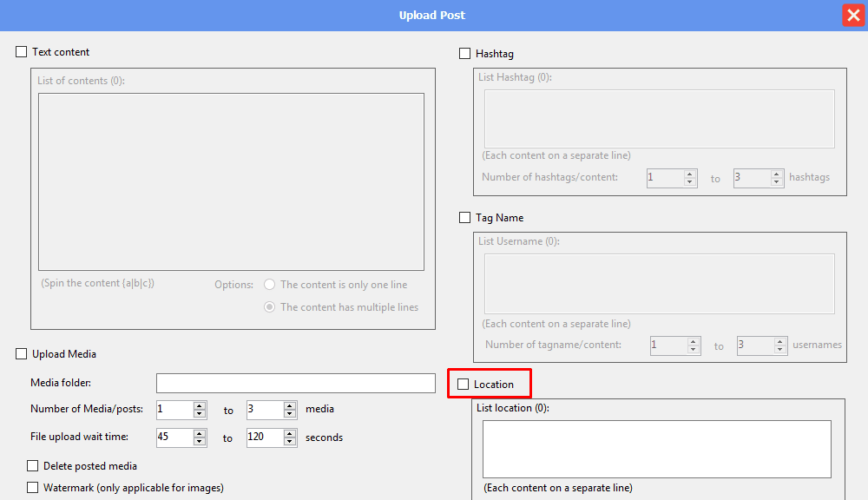Click the List Username text area
Image resolution: width=868 pixels, height=500 pixels.
pyautogui.click(x=659, y=283)
